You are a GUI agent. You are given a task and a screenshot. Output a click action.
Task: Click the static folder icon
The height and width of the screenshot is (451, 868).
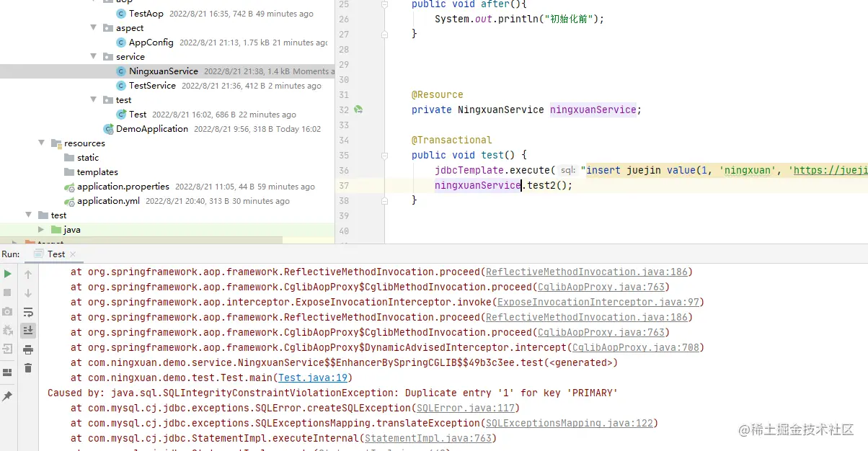(69, 158)
